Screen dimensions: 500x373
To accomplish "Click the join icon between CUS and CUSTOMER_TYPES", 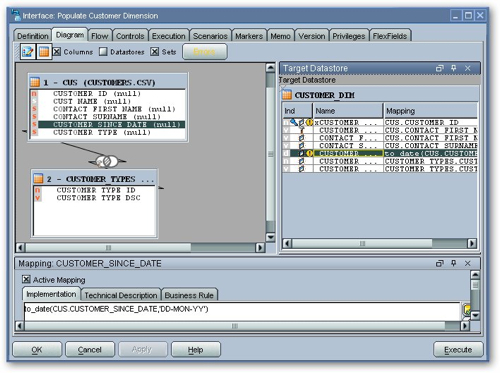I will 107,161.
